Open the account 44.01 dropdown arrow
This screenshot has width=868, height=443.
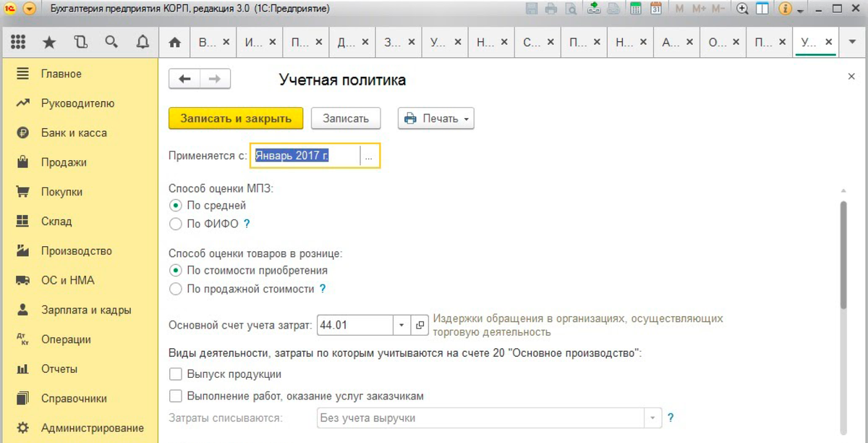[402, 325]
